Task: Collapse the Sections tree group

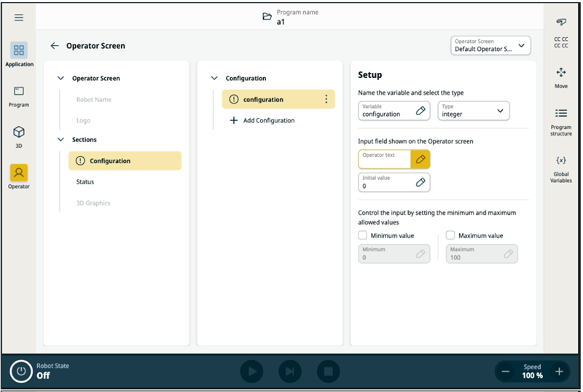Action: (x=61, y=139)
